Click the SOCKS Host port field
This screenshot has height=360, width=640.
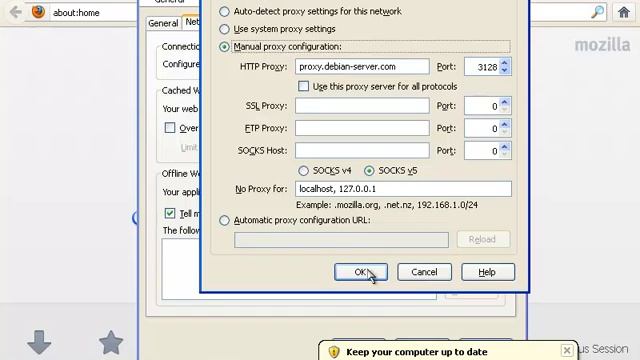point(482,151)
